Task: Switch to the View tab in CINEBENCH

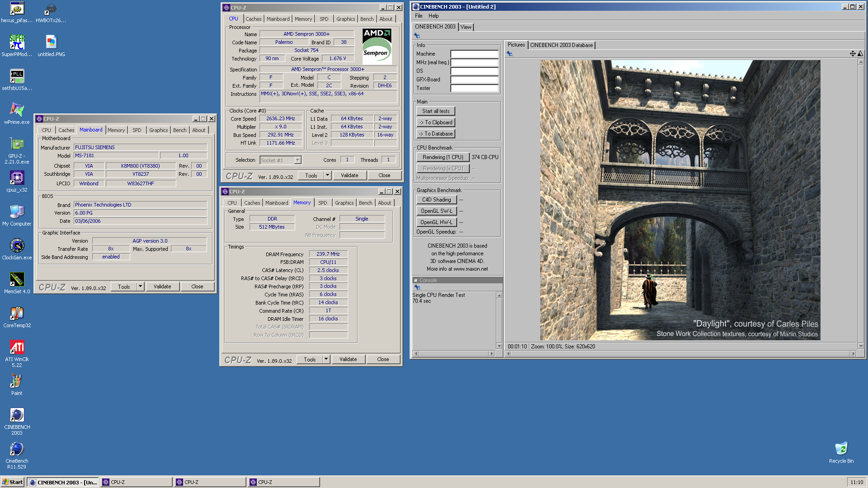Action: 466,27
